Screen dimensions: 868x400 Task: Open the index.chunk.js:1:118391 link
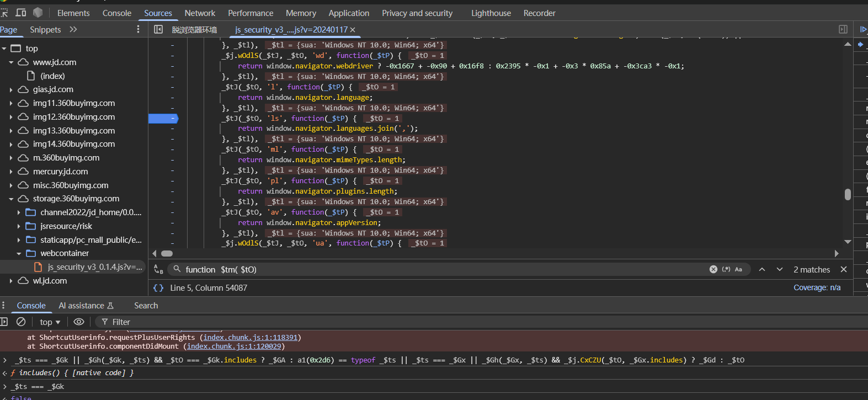250,337
